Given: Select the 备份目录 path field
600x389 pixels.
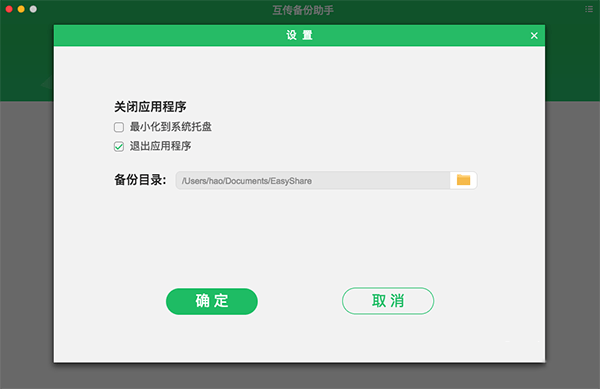Looking at the screenshot, I should [313, 180].
